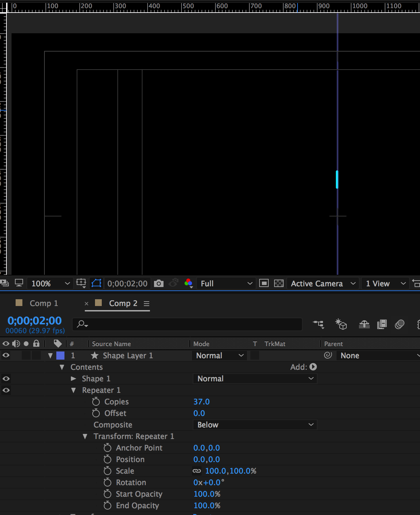Click the timeline layer search field
The height and width of the screenshot is (515, 420).
tap(187, 324)
